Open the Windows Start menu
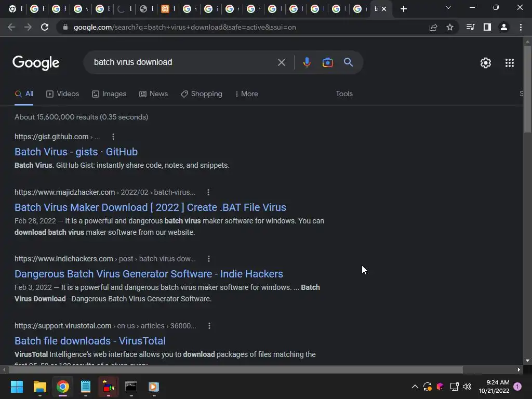532x399 pixels. (x=17, y=387)
